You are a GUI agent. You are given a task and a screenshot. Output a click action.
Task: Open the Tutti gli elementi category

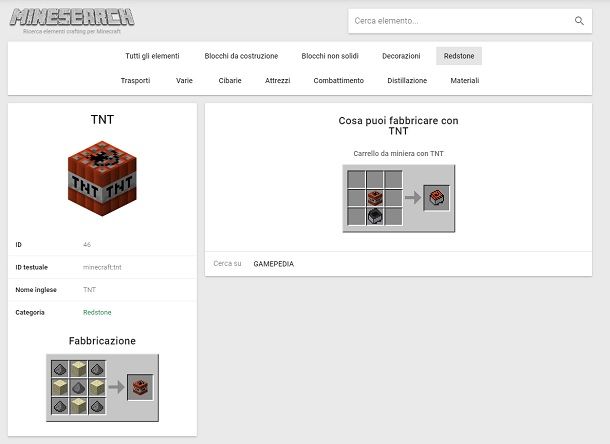(x=152, y=56)
